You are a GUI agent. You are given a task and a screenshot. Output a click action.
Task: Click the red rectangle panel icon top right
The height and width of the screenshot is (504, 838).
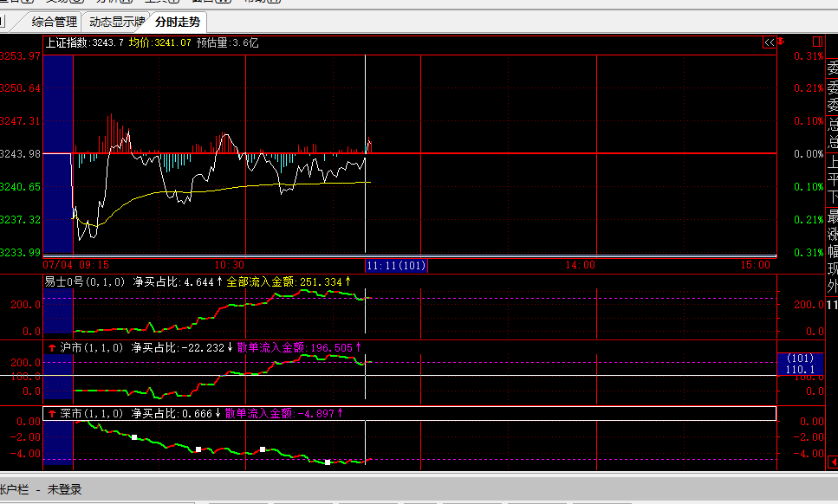(817, 42)
